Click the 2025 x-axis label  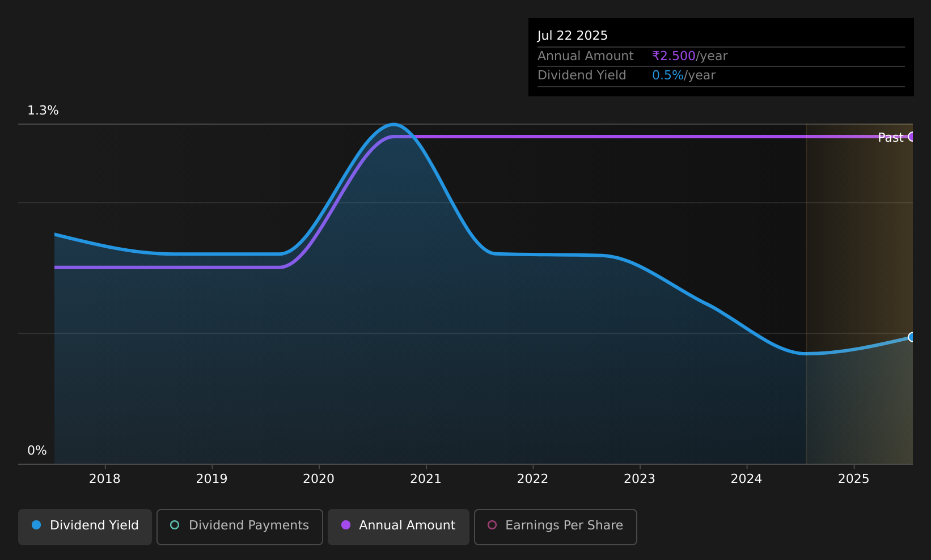854,479
